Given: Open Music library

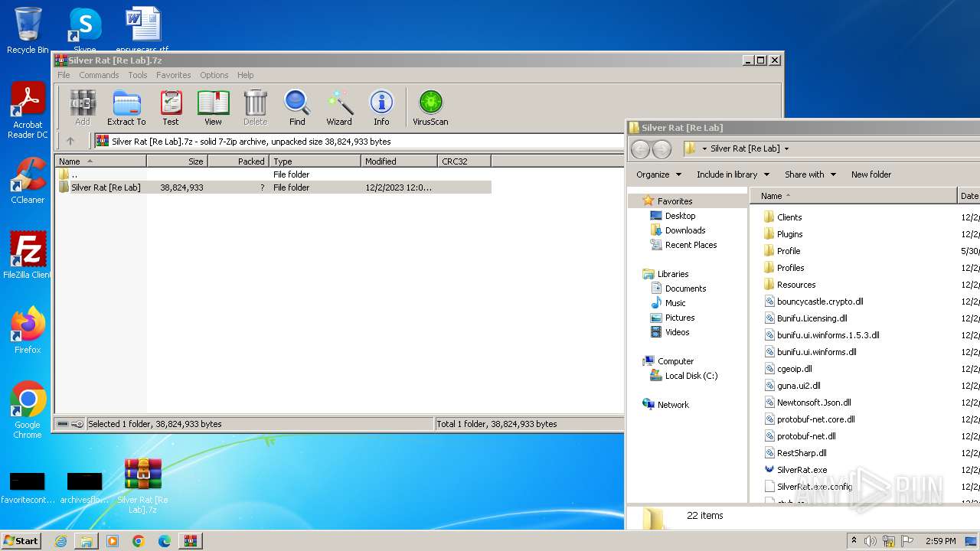Looking at the screenshot, I should coord(675,303).
